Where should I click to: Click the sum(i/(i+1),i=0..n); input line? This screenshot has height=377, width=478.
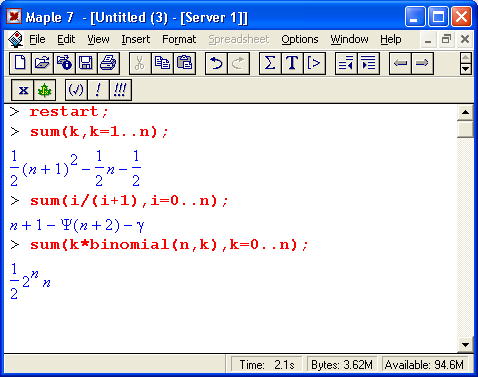(129, 201)
